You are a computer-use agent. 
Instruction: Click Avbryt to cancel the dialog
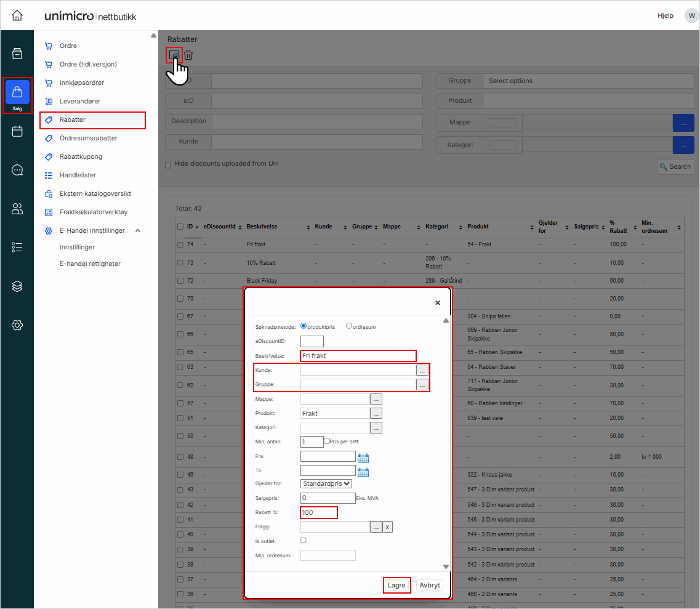(429, 585)
